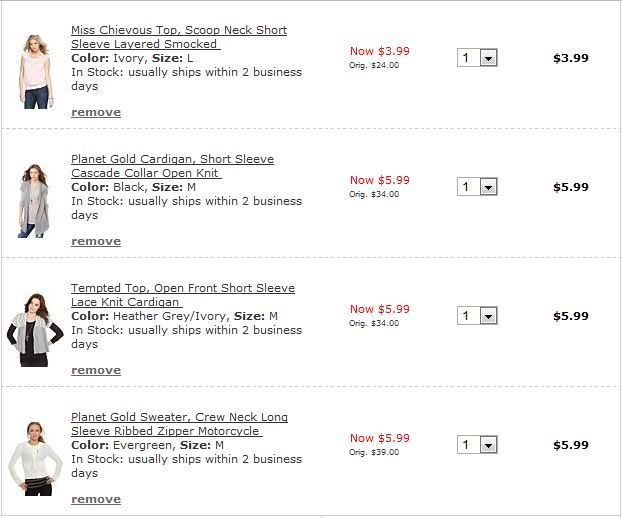The width and height of the screenshot is (622, 518).
Task: Remove the Planet Gold Cardigan item
Action: pos(96,241)
